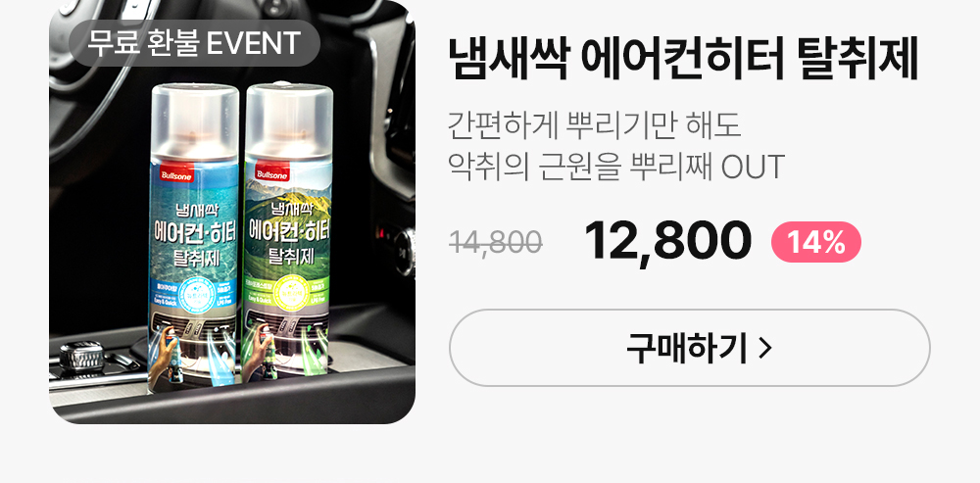Click the translucent cap of the blue can
Image resolution: width=980 pixels, height=483 pixels.
[x=195, y=120]
